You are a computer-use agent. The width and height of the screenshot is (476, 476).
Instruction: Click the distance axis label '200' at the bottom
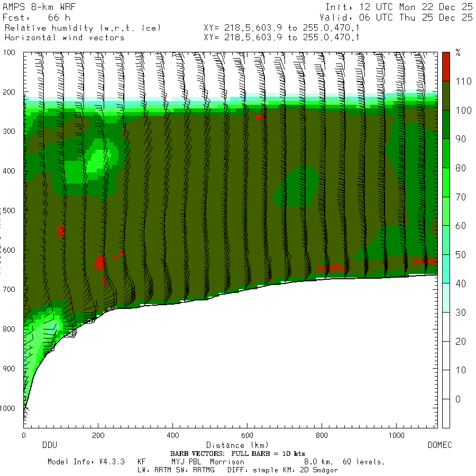(x=98, y=435)
